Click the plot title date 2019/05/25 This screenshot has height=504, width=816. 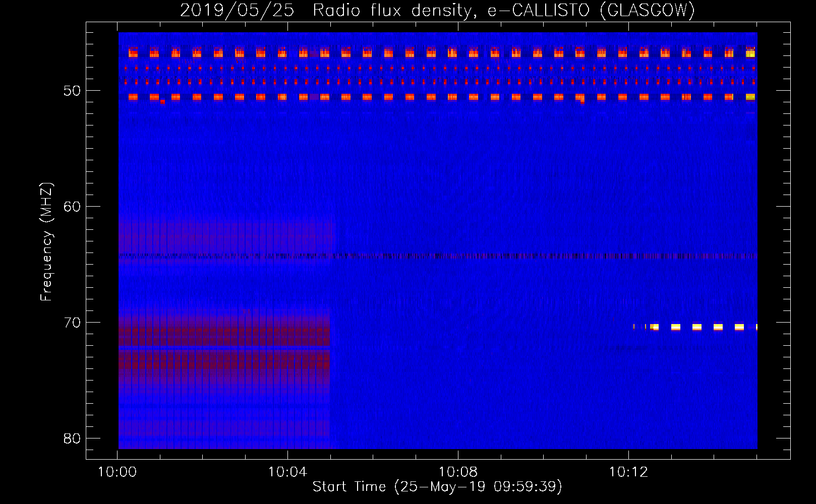coord(237,10)
